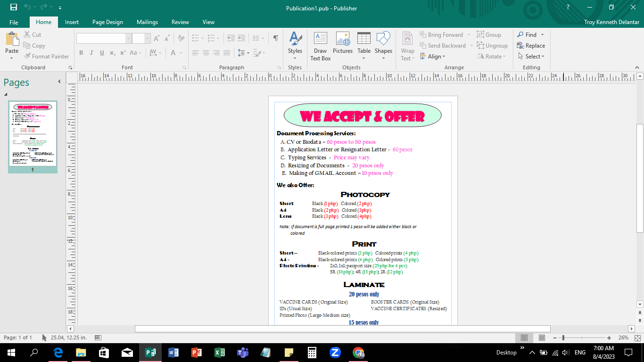The width and height of the screenshot is (644, 362).
Task: Open the Calculator from the taskbar
Action: 312,353
